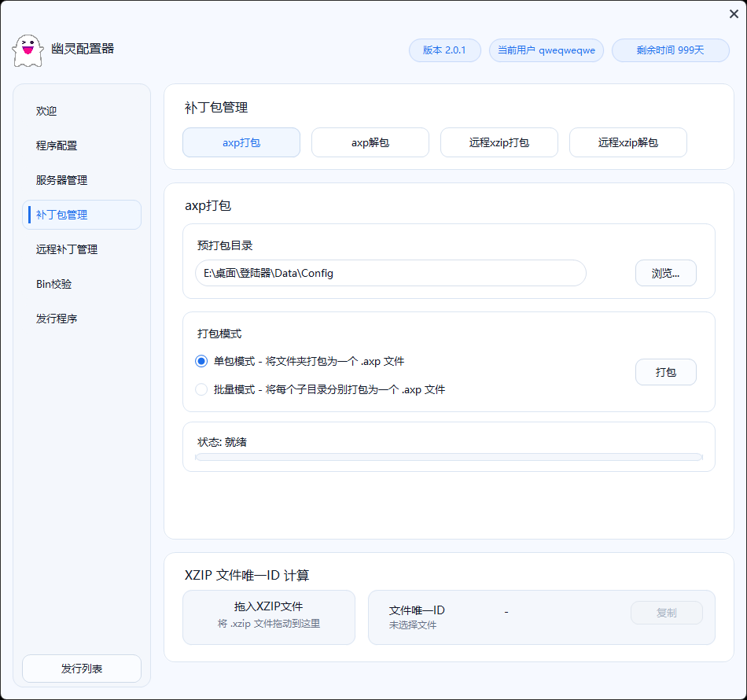The image size is (747, 700).
Task: Click the packing progress bar
Action: coord(449,458)
